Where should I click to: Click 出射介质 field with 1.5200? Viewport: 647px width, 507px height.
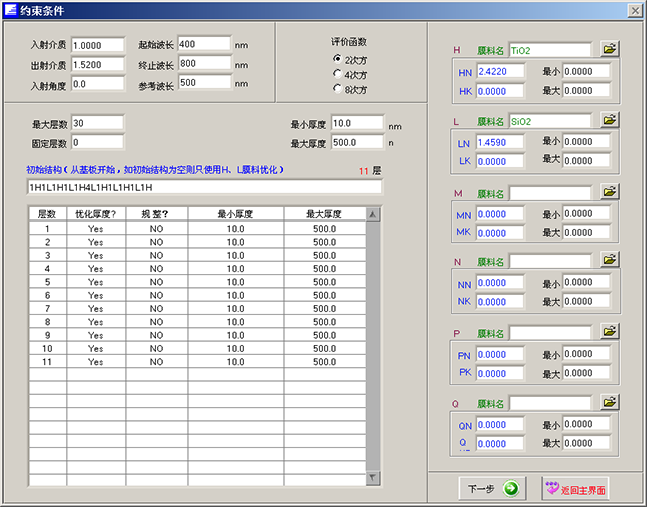(x=97, y=64)
